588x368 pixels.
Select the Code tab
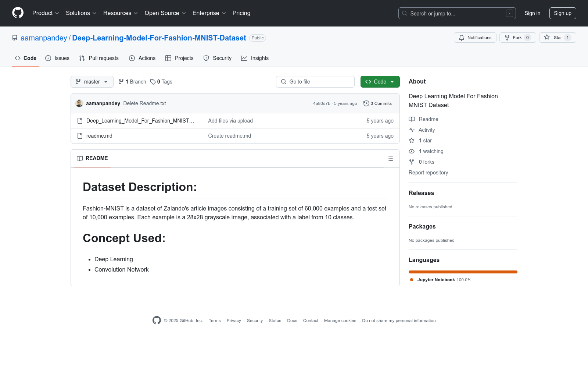point(26,58)
